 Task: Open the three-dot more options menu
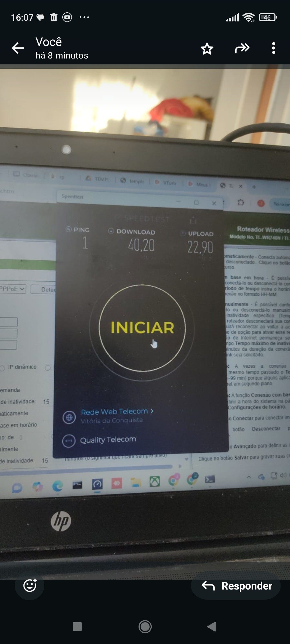(x=273, y=48)
